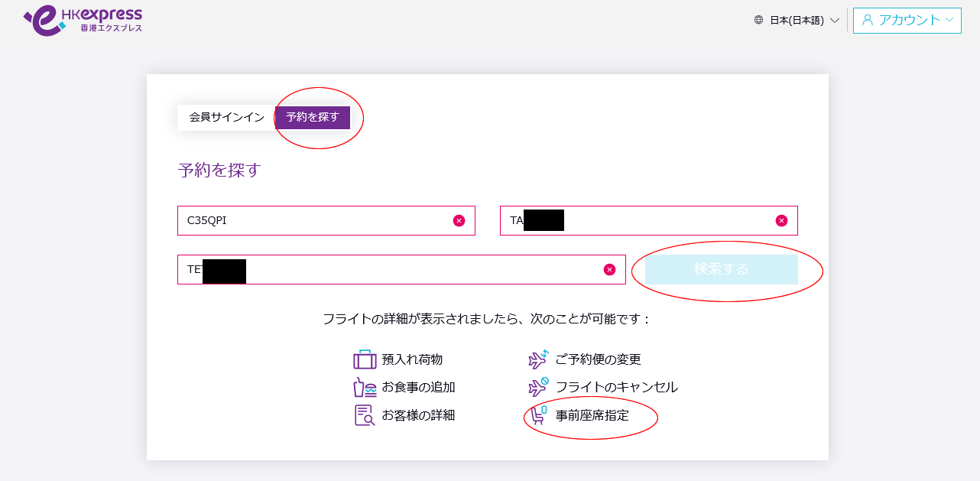This screenshot has width=980, height=481.
Task: Clear the booking reference C35QPI field
Action: pyautogui.click(x=459, y=220)
